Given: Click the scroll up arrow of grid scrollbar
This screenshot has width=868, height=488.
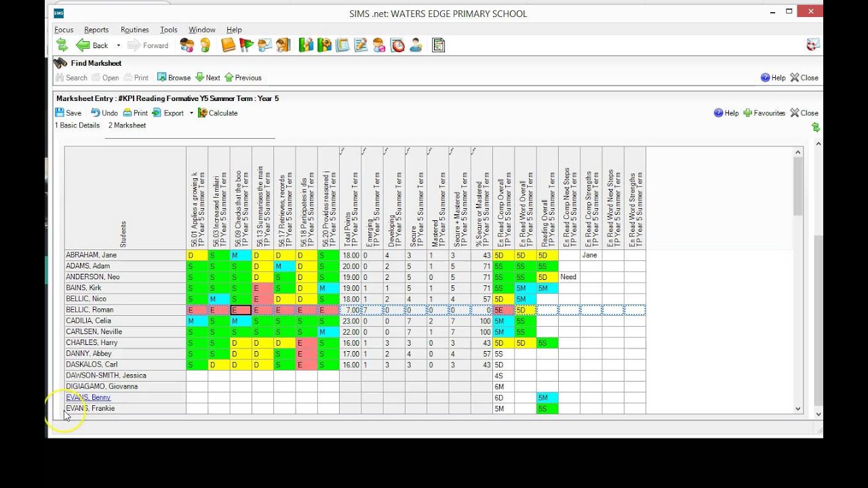Looking at the screenshot, I should (x=798, y=152).
